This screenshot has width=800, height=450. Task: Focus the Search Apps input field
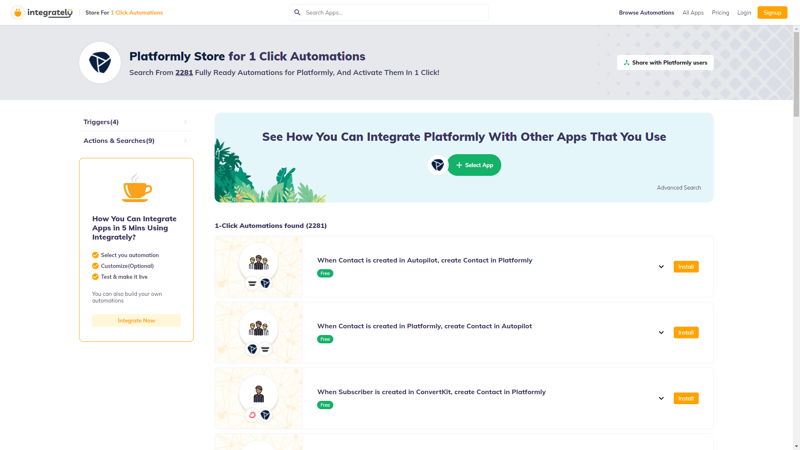389,12
